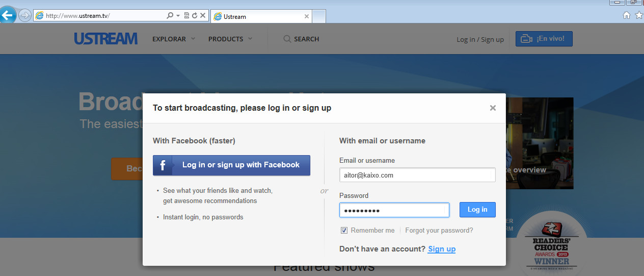Click the Forgot your password link
Viewport: 644px width, 276px height.
coord(439,231)
